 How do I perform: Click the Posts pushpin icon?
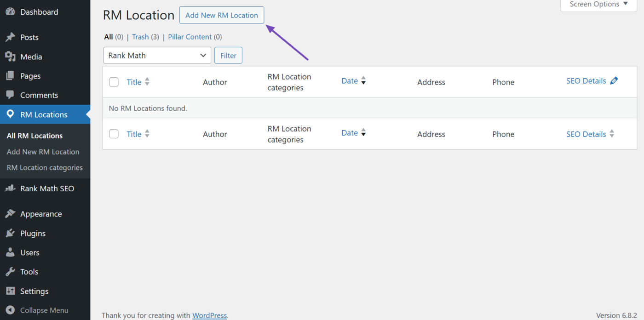point(10,37)
